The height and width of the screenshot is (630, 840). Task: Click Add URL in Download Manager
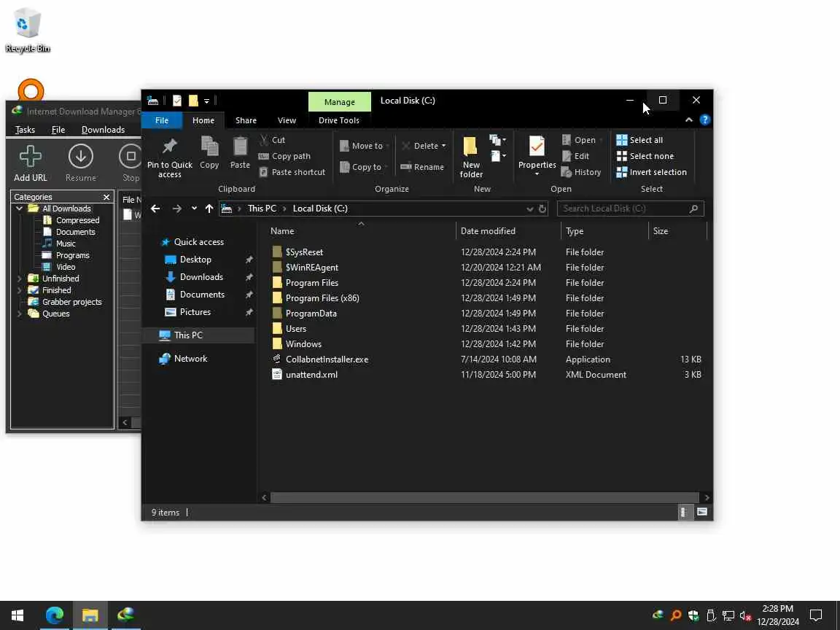pyautogui.click(x=31, y=163)
